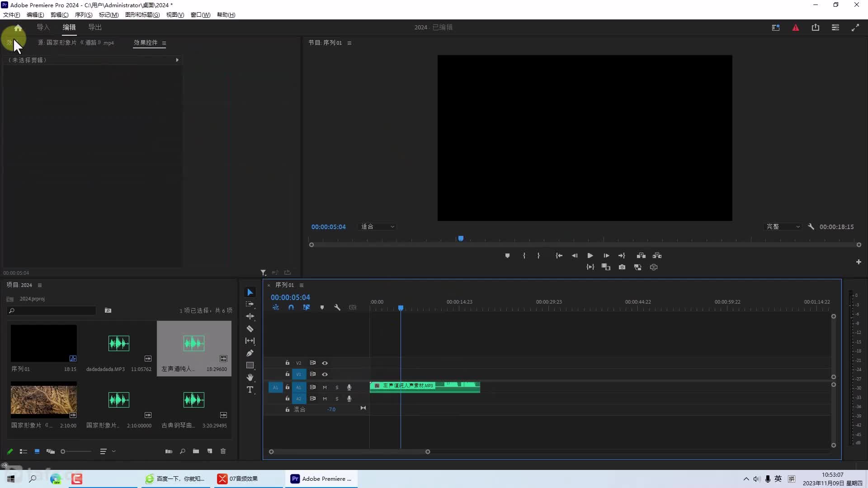Select the Rectangle tool
The width and height of the screenshot is (868, 488).
point(250,365)
